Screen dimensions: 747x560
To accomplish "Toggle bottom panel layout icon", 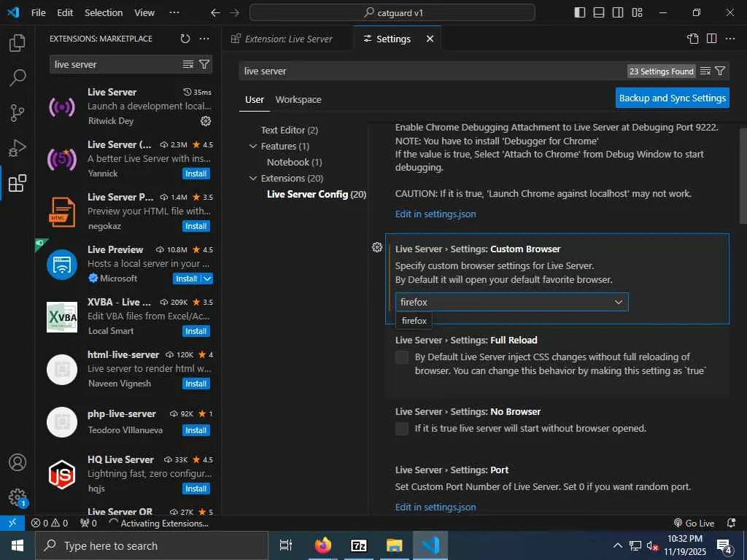I will click(x=599, y=12).
